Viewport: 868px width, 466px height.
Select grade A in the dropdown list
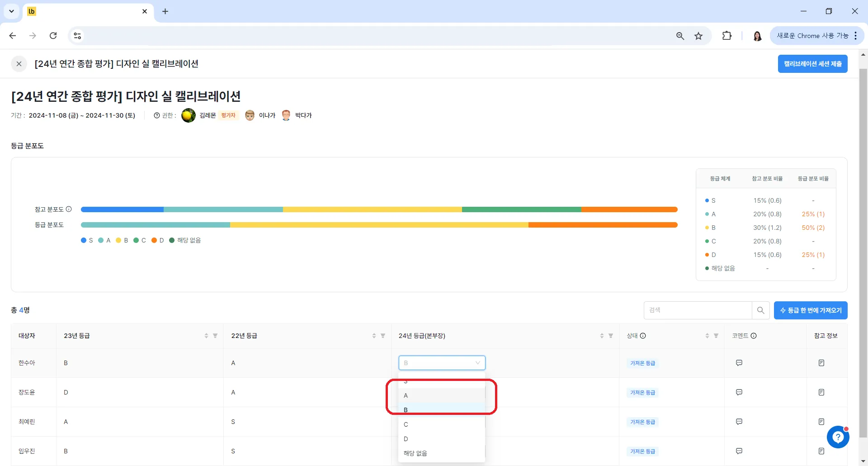[x=442, y=395]
